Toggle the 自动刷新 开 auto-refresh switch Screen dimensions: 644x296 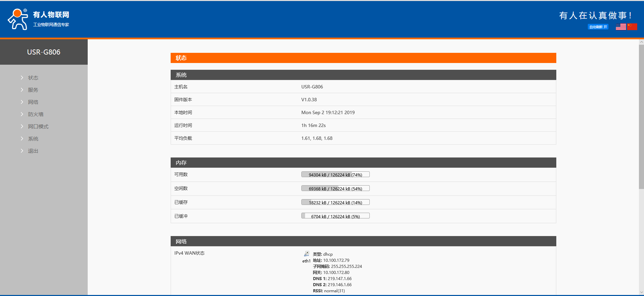(x=598, y=27)
